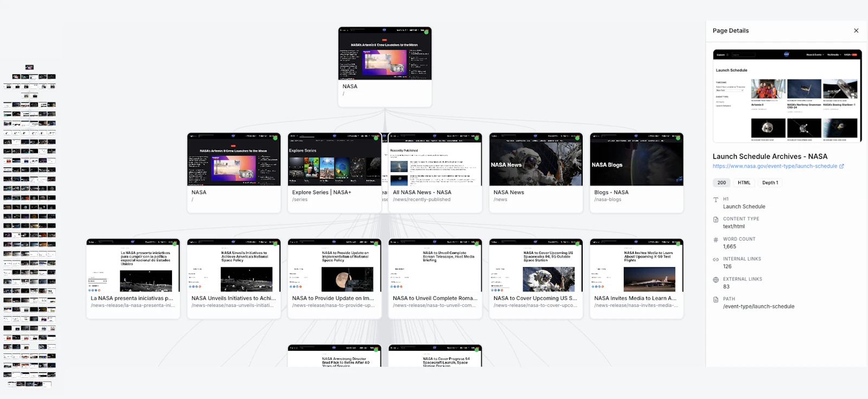Click the Word Count hash icon
868x399 pixels.
coord(716,240)
